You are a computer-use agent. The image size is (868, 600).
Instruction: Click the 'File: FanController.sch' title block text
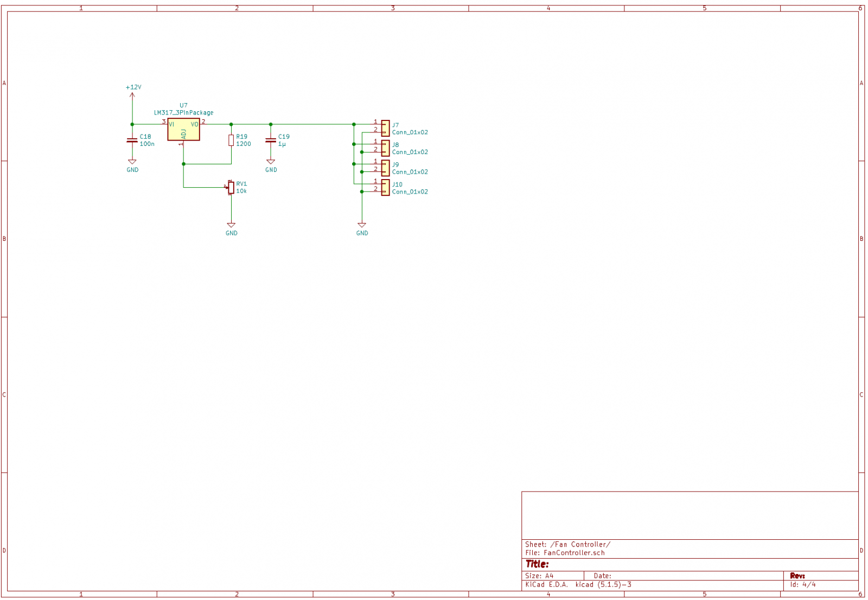coord(565,553)
